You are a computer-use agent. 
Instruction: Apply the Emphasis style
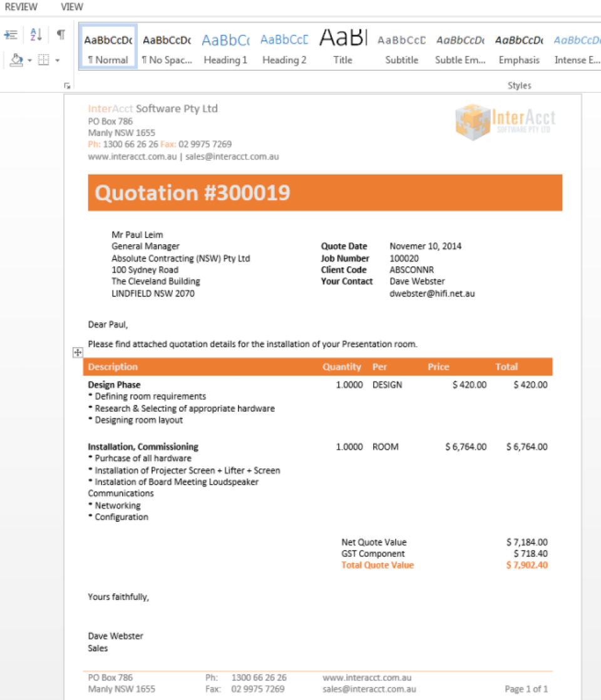pos(519,48)
